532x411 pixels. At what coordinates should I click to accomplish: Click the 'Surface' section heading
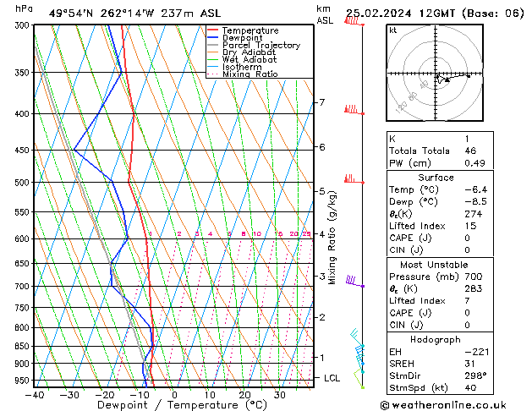(x=436, y=178)
